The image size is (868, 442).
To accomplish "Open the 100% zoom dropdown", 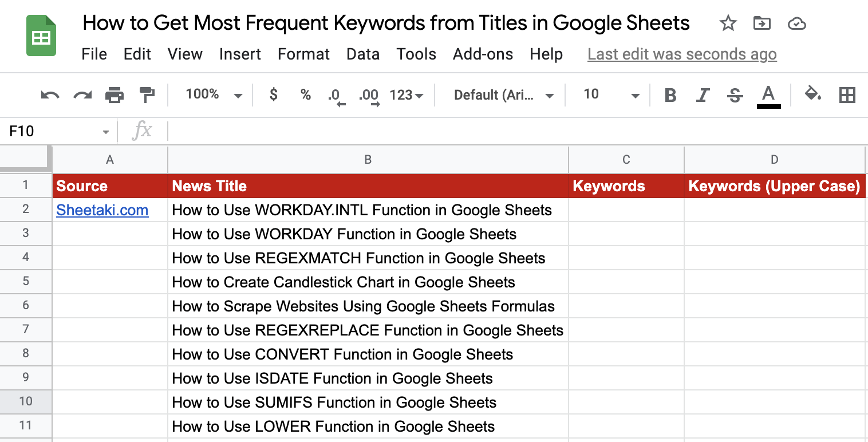I will point(213,95).
